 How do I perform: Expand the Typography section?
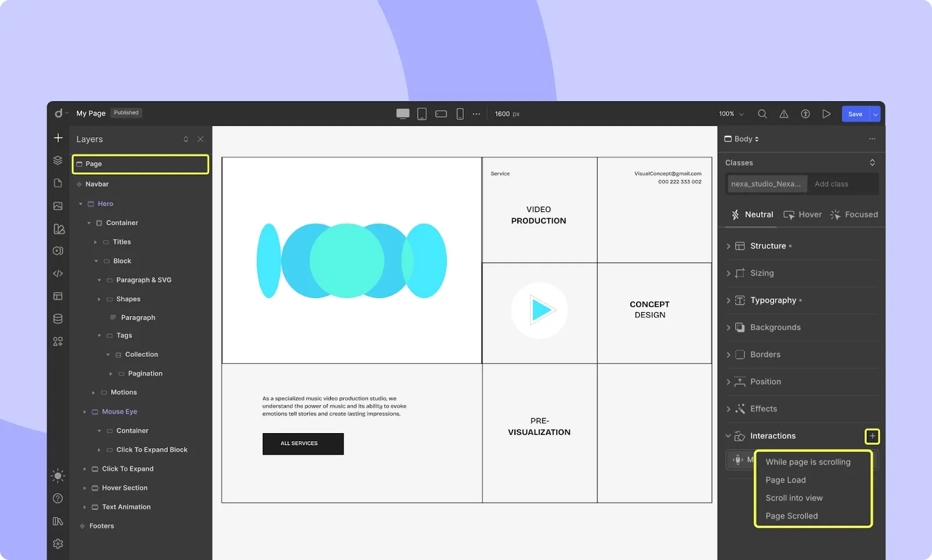[x=772, y=300]
